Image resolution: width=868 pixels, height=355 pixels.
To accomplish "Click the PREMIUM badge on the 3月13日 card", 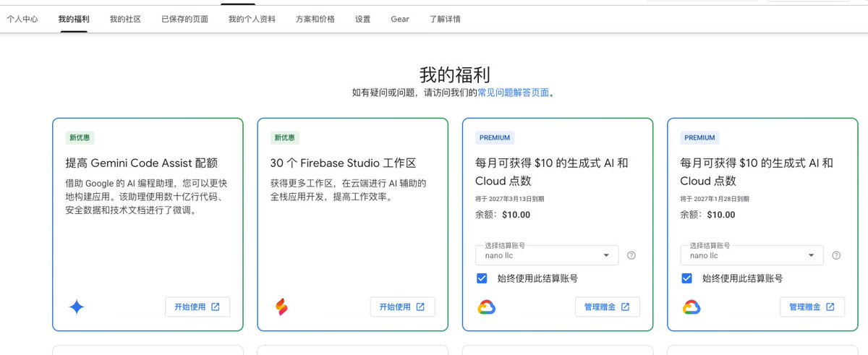I will click(x=495, y=137).
